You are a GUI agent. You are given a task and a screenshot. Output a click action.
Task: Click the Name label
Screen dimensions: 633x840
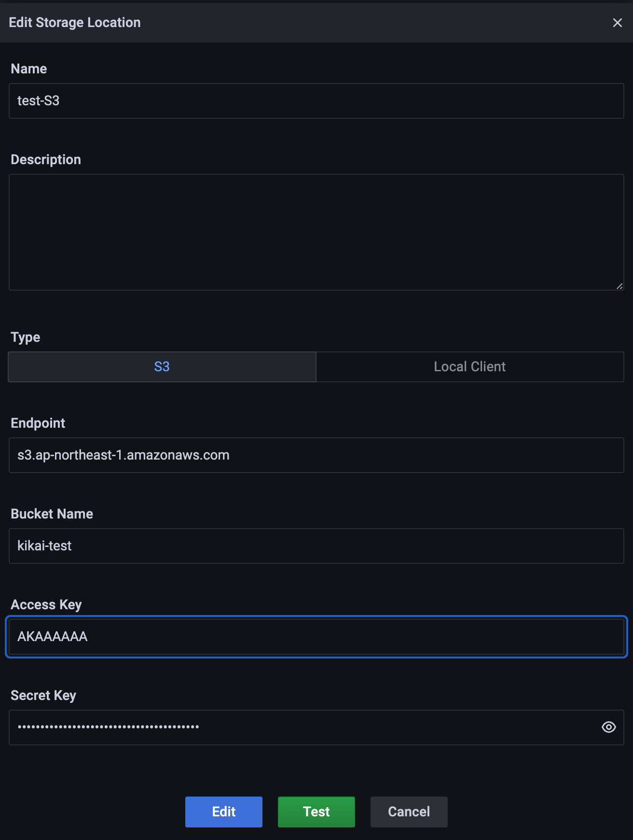(29, 69)
